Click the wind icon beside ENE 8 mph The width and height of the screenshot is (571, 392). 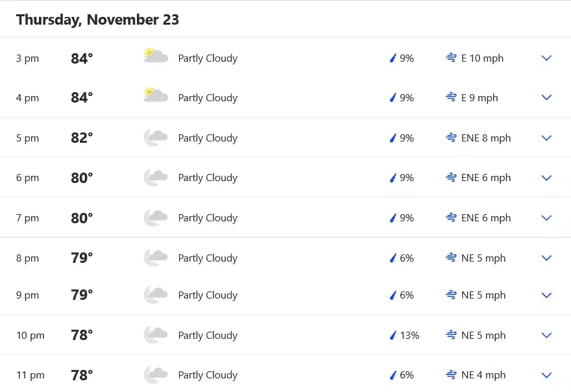click(451, 138)
